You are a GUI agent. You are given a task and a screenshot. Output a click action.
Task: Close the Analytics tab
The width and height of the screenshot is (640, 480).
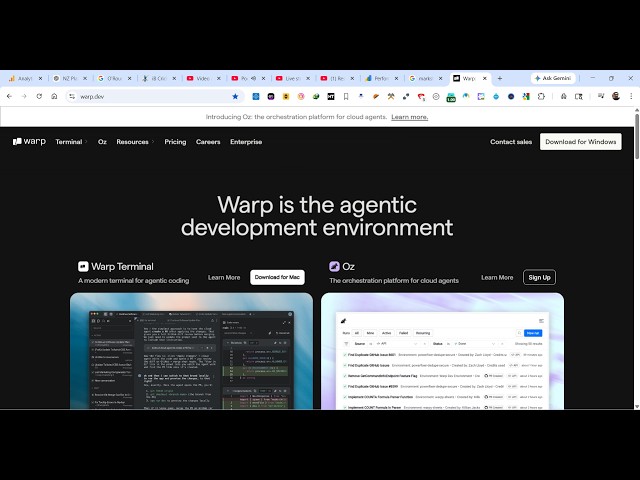40,78
